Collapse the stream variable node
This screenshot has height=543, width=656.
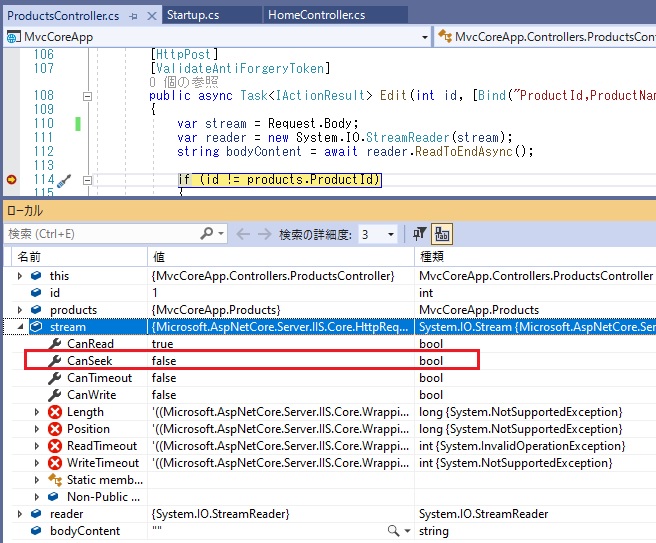pyautogui.click(x=21, y=327)
